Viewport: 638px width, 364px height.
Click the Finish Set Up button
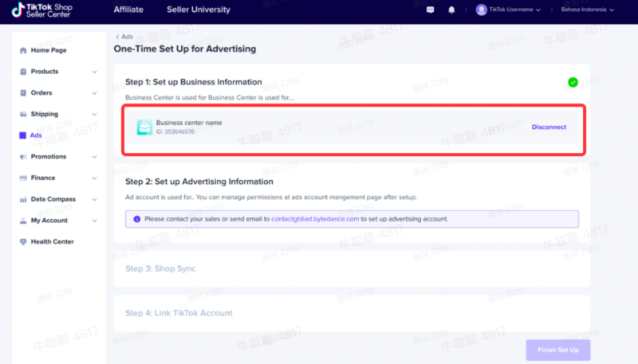point(558,350)
